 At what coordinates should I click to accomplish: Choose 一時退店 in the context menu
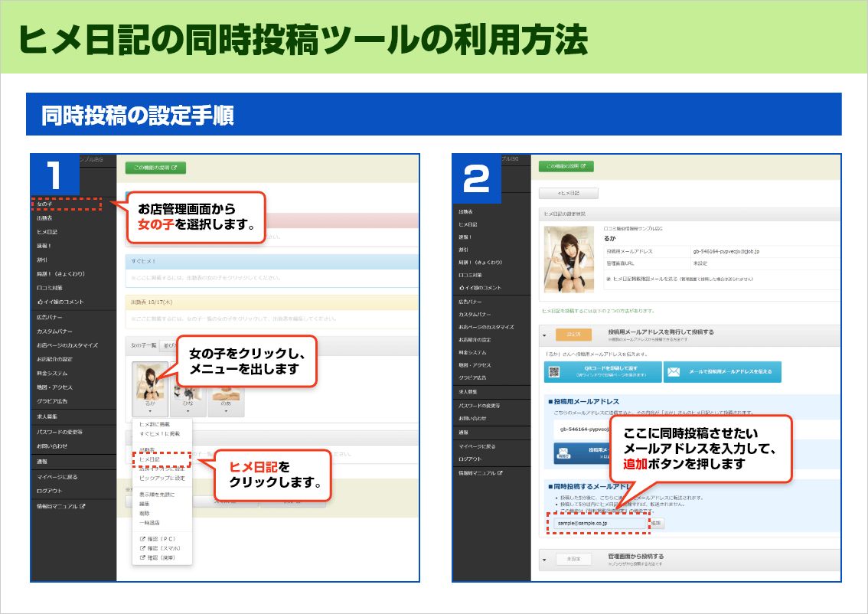(149, 523)
